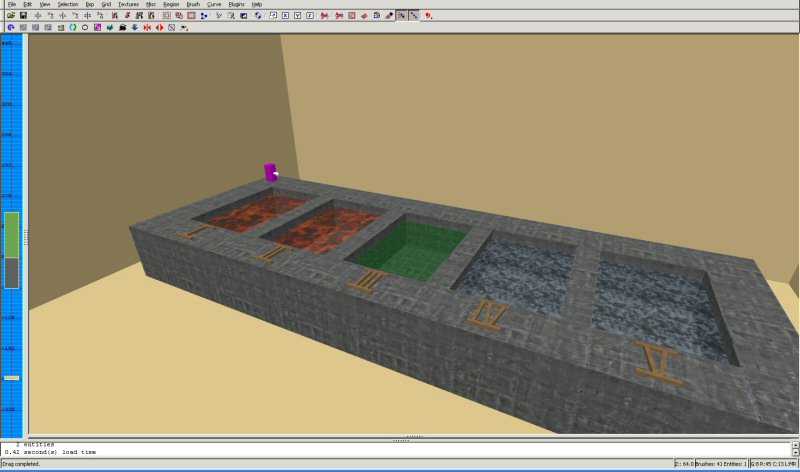Toggle the boxed Z axis button
The width and height of the screenshot is (800, 472).
tap(310, 16)
